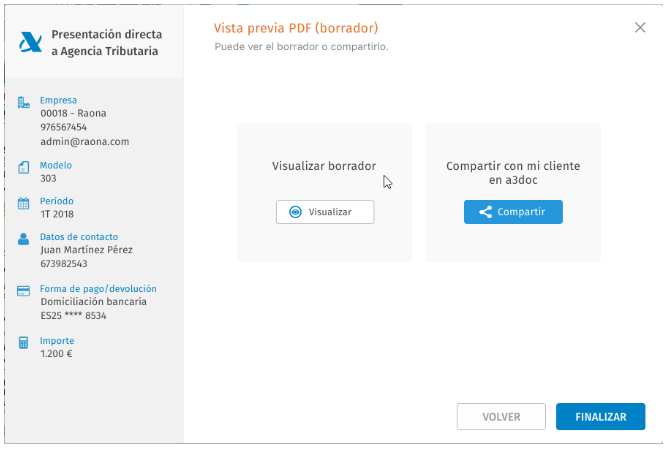Finish with the FINALIZAR button
This screenshot has width=671, height=449.
600,416
